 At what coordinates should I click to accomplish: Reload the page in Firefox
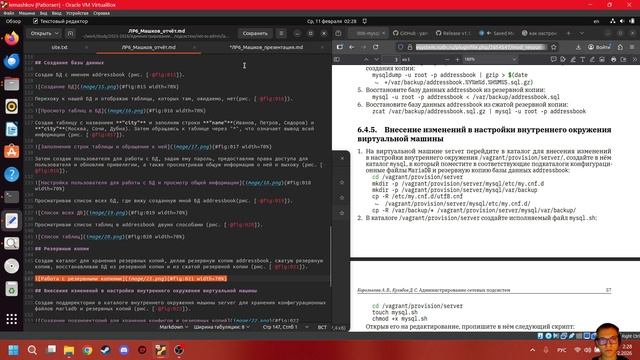pos(376,47)
